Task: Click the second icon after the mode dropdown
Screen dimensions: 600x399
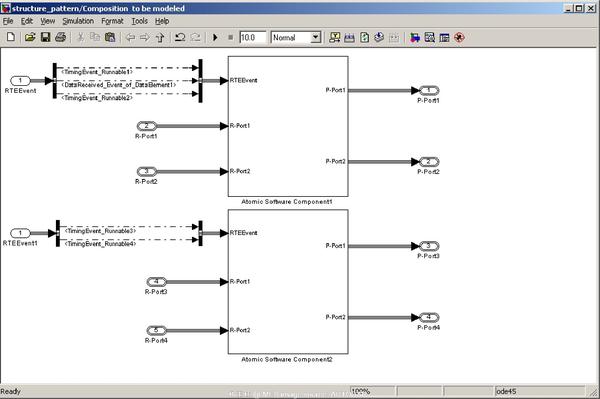Action: pyautogui.click(x=349, y=37)
